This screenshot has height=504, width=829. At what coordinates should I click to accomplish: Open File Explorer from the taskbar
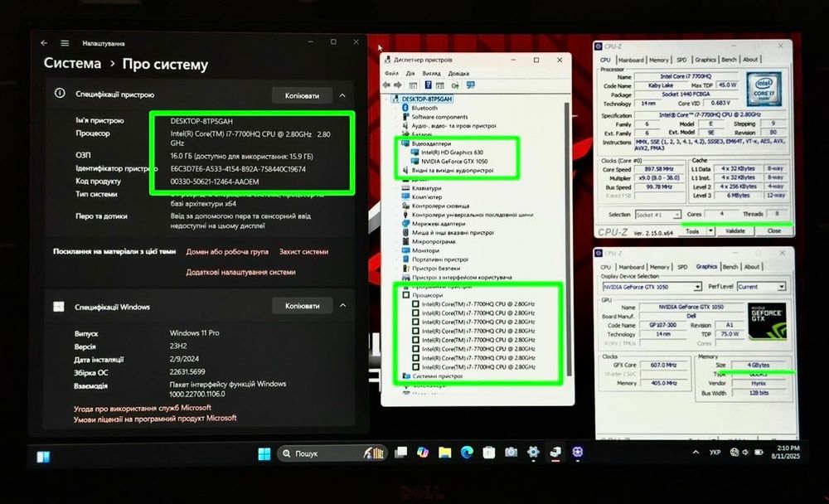[x=444, y=452]
